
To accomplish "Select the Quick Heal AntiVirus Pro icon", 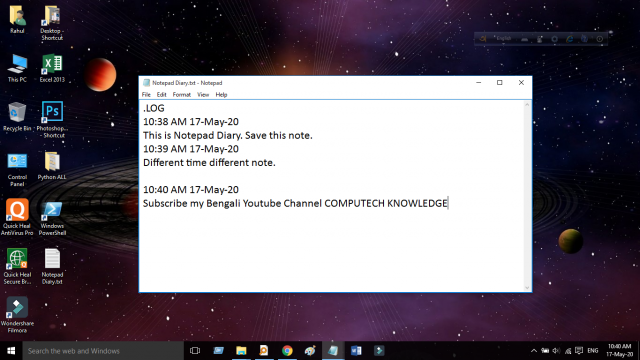I will pyautogui.click(x=17, y=217).
